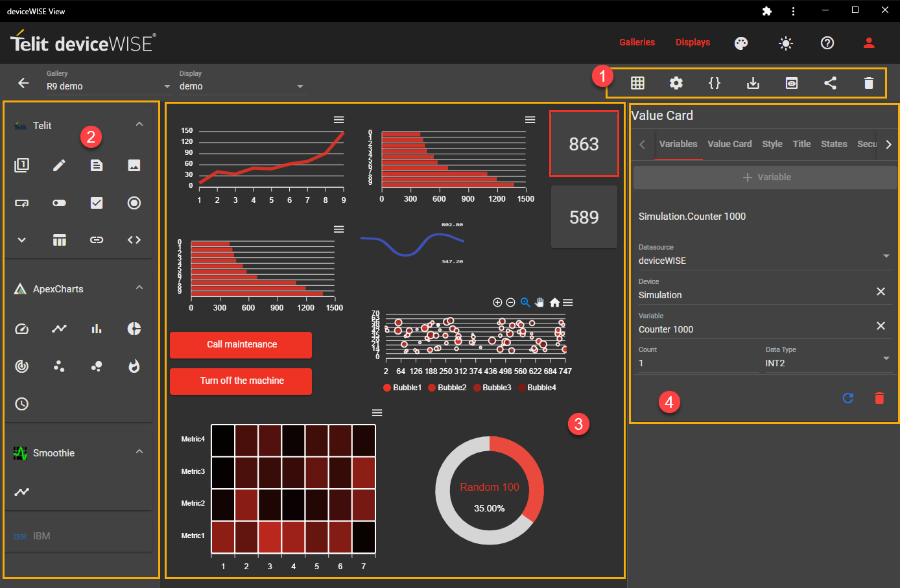Select the line chart in ApexCharts palette
Screen dimensions: 900x588
(59, 329)
